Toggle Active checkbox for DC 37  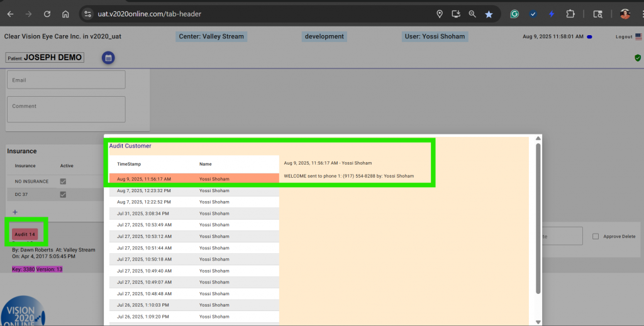63,195
